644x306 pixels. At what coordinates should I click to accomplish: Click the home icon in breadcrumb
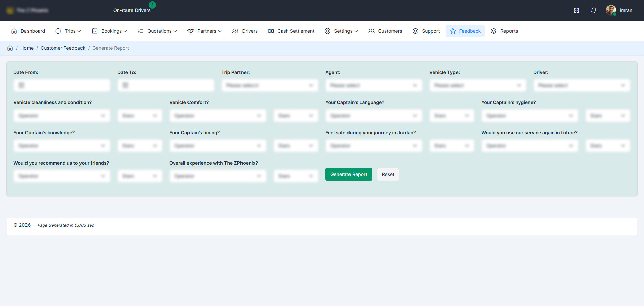10,48
